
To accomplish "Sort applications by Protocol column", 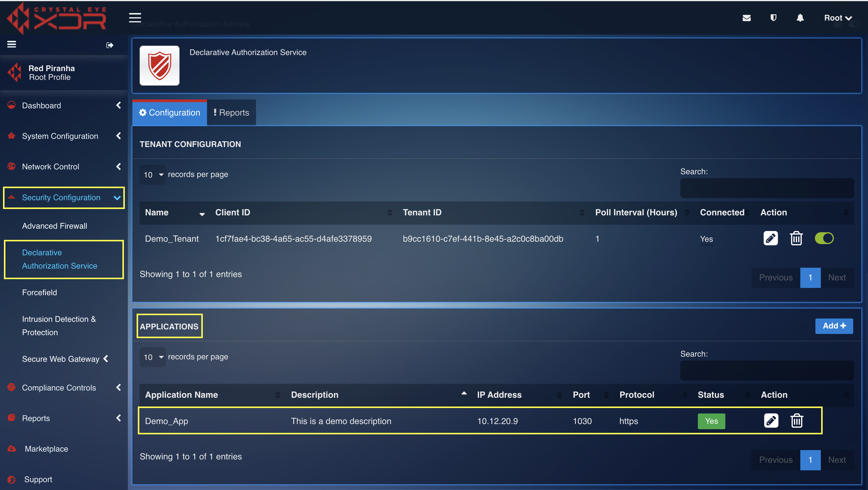I will click(x=653, y=395).
